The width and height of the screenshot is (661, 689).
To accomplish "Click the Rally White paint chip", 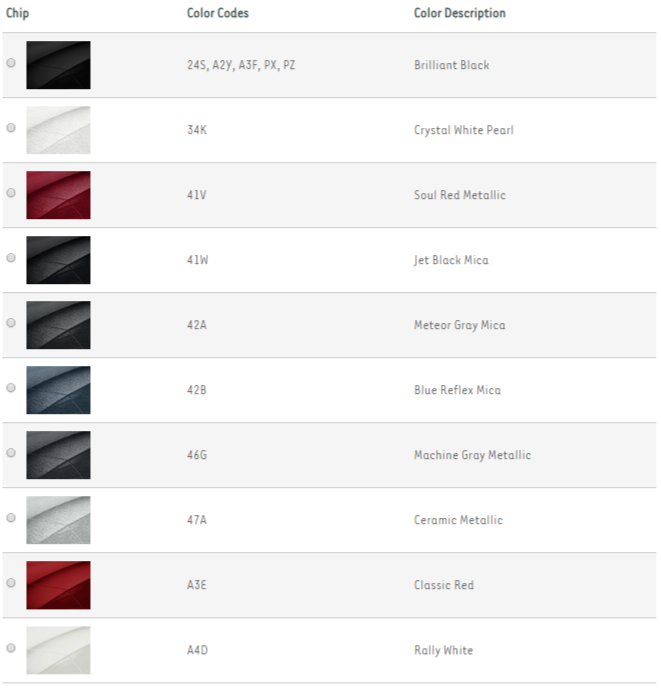I will pyautogui.click(x=58, y=650).
